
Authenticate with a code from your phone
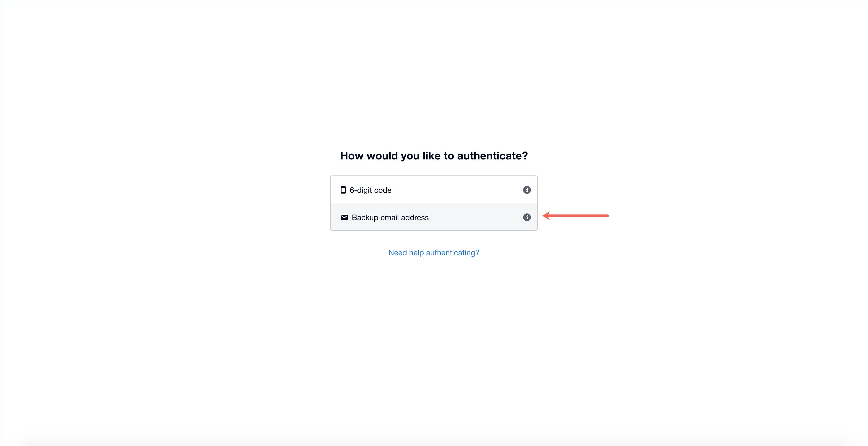[434, 190]
